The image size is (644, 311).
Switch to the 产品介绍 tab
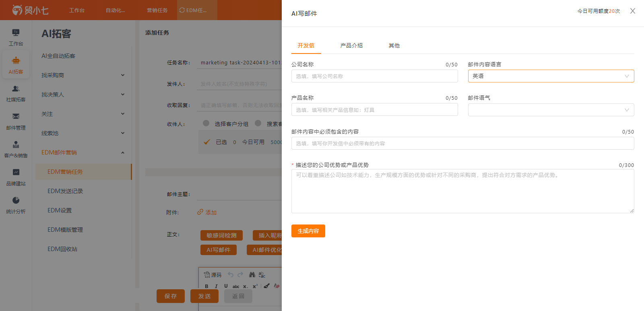[x=351, y=45]
